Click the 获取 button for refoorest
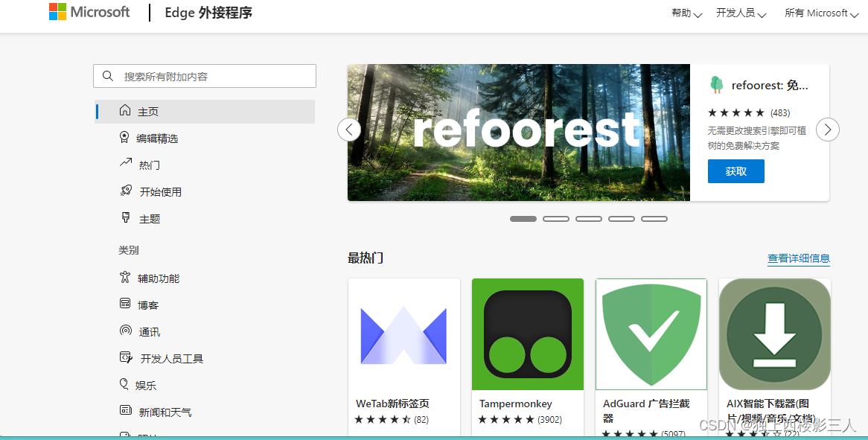Screen dimensions: 868x440 pos(735,171)
